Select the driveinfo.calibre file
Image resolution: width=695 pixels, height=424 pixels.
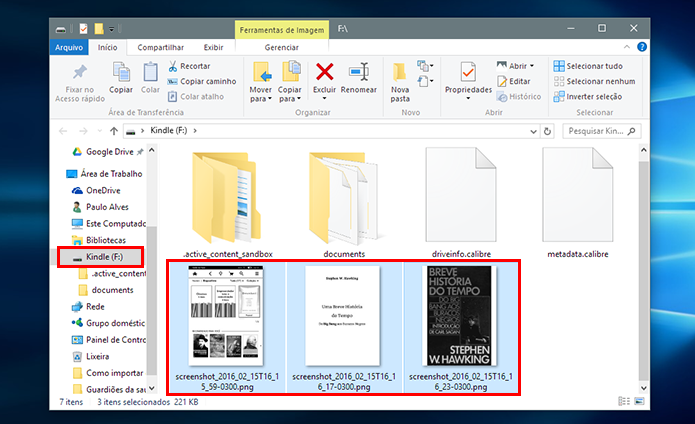[461, 195]
